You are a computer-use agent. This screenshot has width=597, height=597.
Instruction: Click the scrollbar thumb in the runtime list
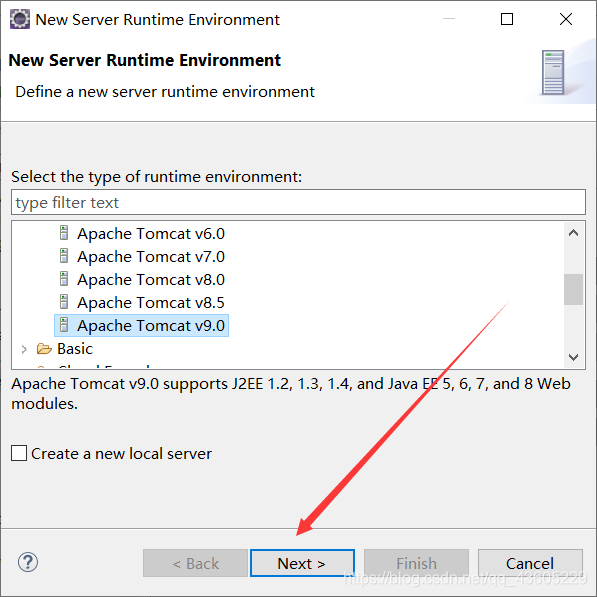(573, 289)
